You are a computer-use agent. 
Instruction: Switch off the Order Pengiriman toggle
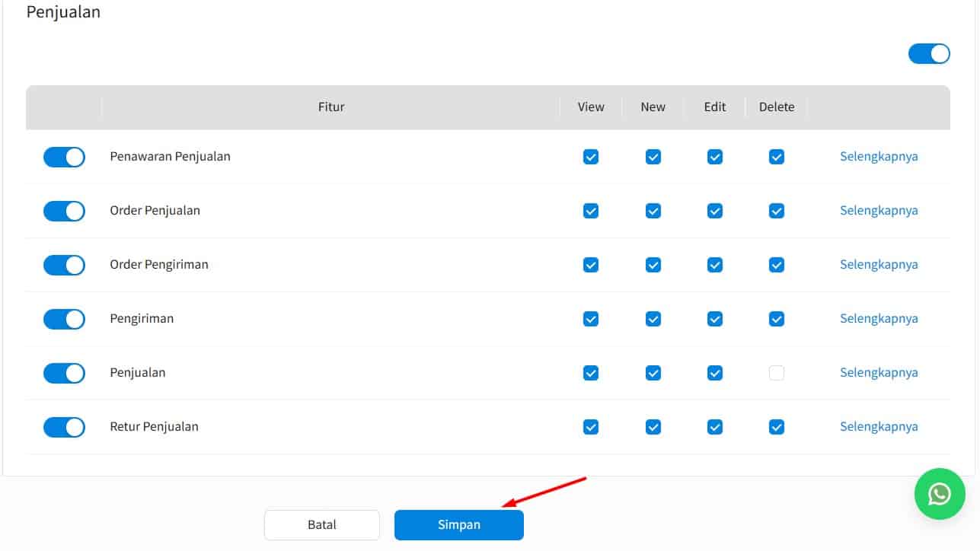click(x=64, y=265)
